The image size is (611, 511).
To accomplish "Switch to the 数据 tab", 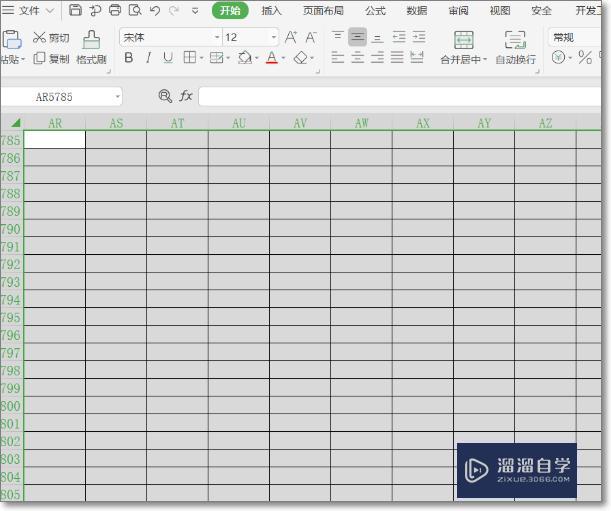I will pyautogui.click(x=417, y=11).
